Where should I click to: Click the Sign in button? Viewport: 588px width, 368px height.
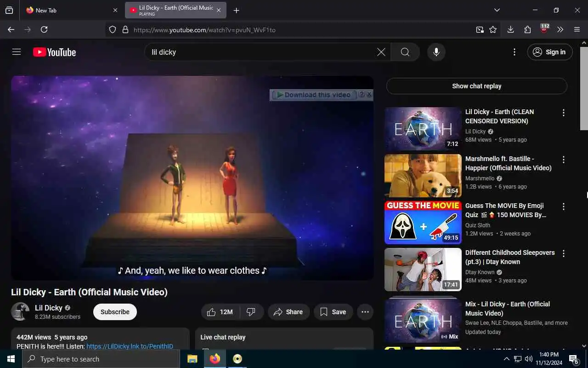550,52
